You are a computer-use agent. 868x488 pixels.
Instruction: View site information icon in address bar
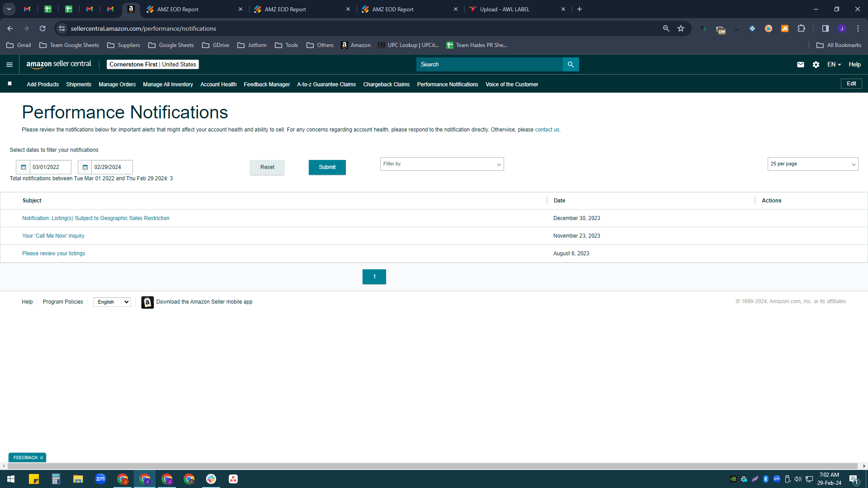pos(62,28)
